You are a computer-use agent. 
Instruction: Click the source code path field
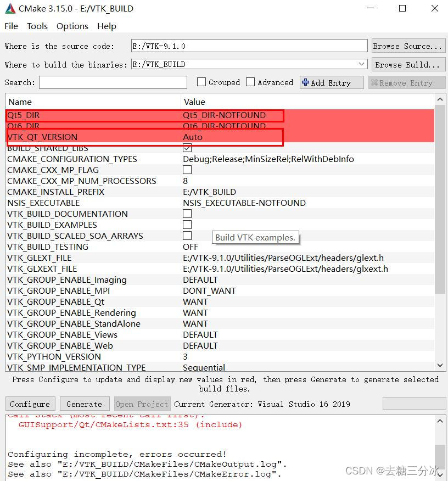[x=249, y=46]
